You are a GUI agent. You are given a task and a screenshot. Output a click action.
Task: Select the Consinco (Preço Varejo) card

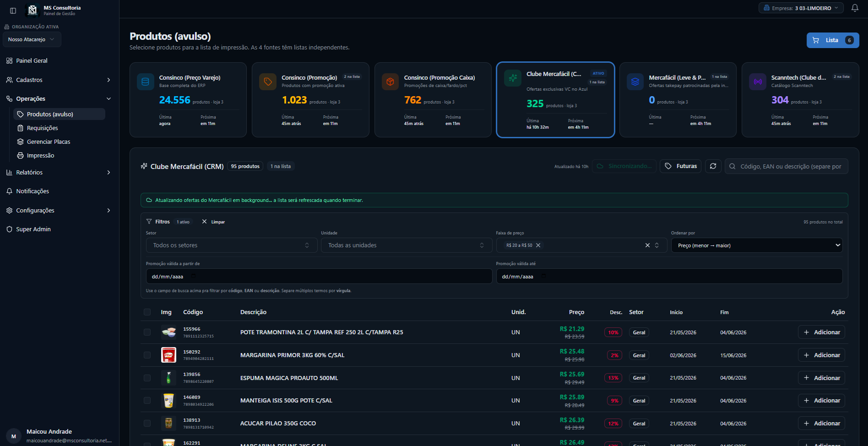pyautogui.click(x=188, y=100)
